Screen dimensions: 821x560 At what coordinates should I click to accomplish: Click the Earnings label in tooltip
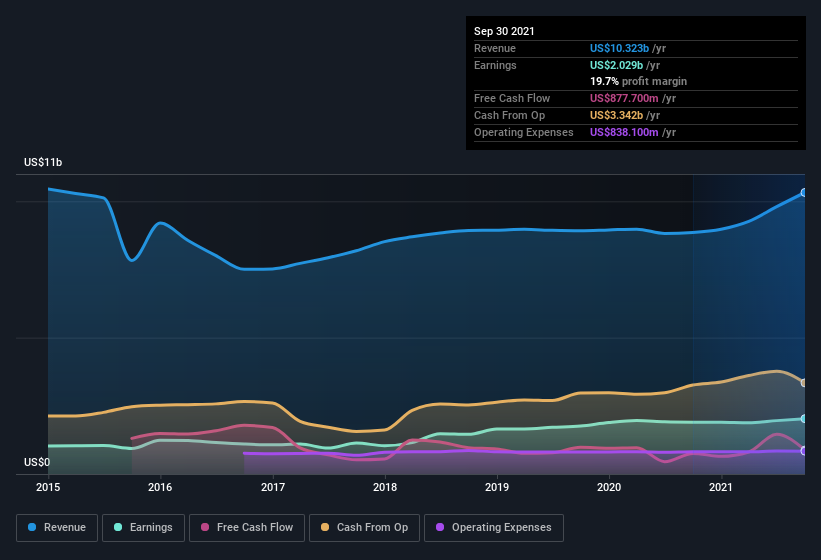tap(495, 65)
